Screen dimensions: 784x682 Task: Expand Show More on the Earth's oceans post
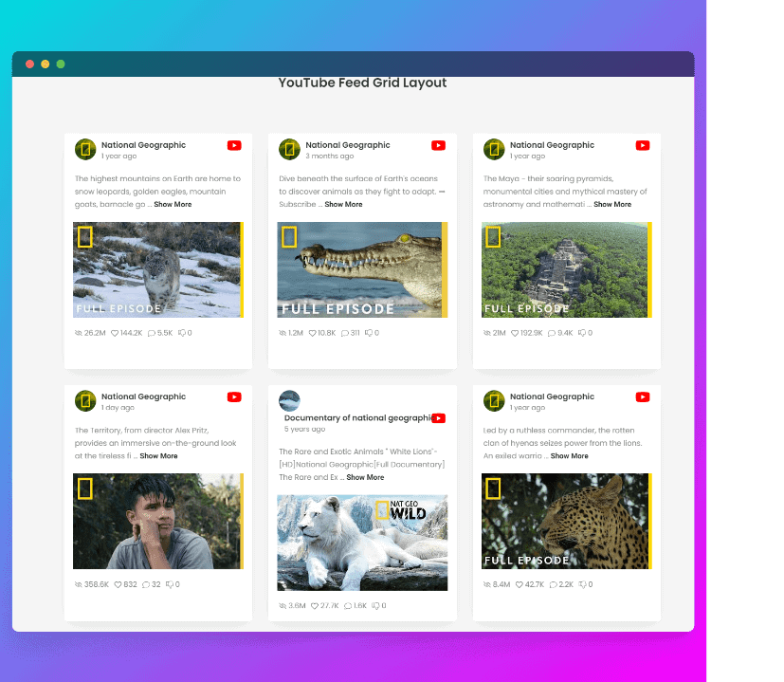(x=343, y=204)
